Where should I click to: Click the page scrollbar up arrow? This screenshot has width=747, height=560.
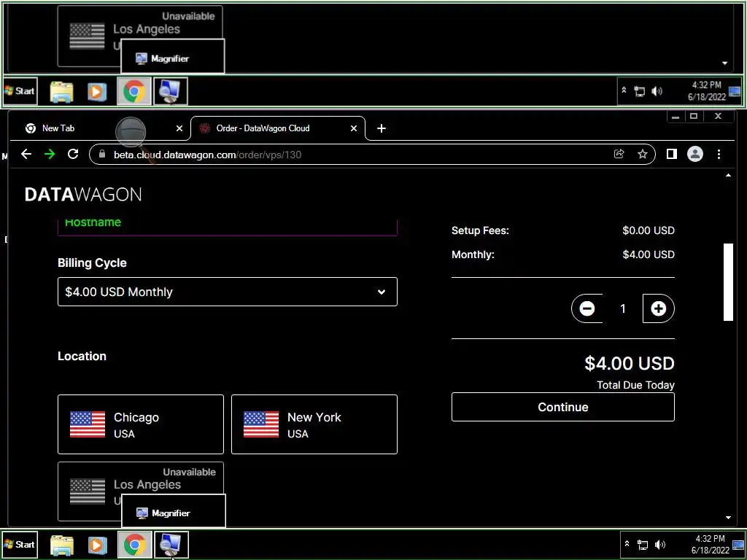[x=728, y=175]
